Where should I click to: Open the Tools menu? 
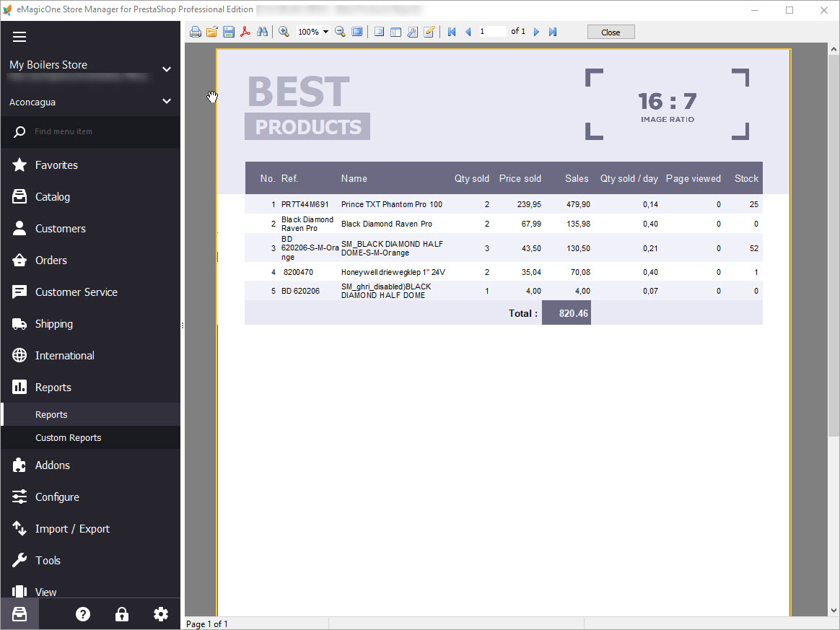pos(90,560)
